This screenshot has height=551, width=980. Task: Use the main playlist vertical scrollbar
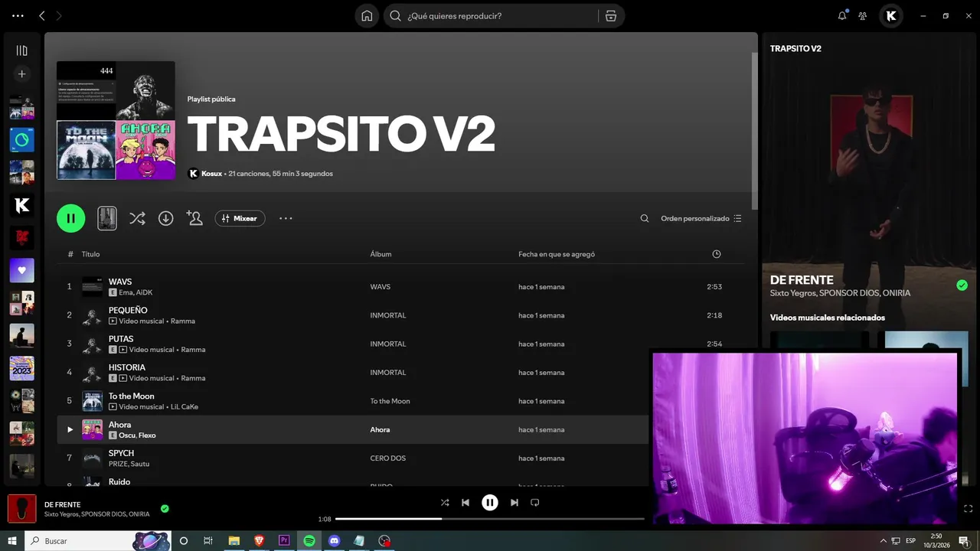[754, 130]
